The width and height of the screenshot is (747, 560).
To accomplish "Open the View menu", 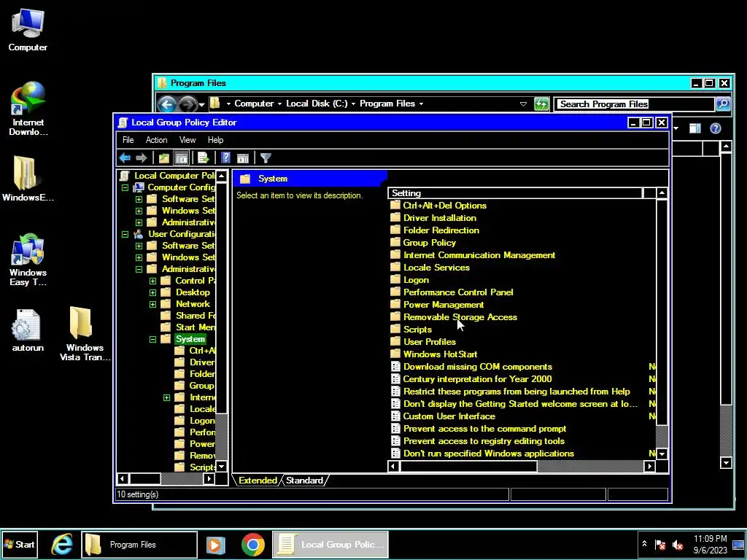I will click(187, 140).
